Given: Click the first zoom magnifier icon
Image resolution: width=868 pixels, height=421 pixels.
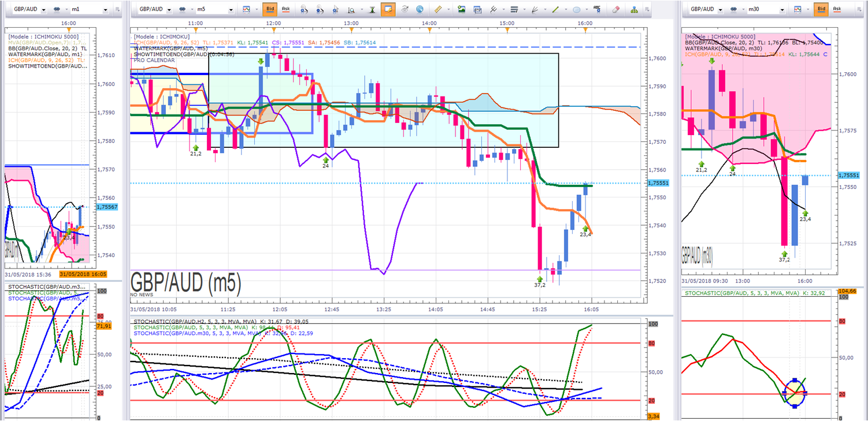Looking at the screenshot, I should tap(305, 9).
